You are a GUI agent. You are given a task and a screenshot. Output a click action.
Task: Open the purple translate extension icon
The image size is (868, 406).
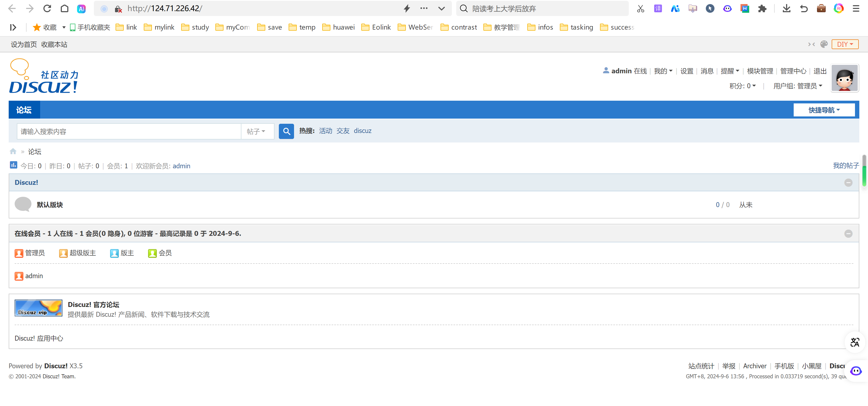[658, 8]
